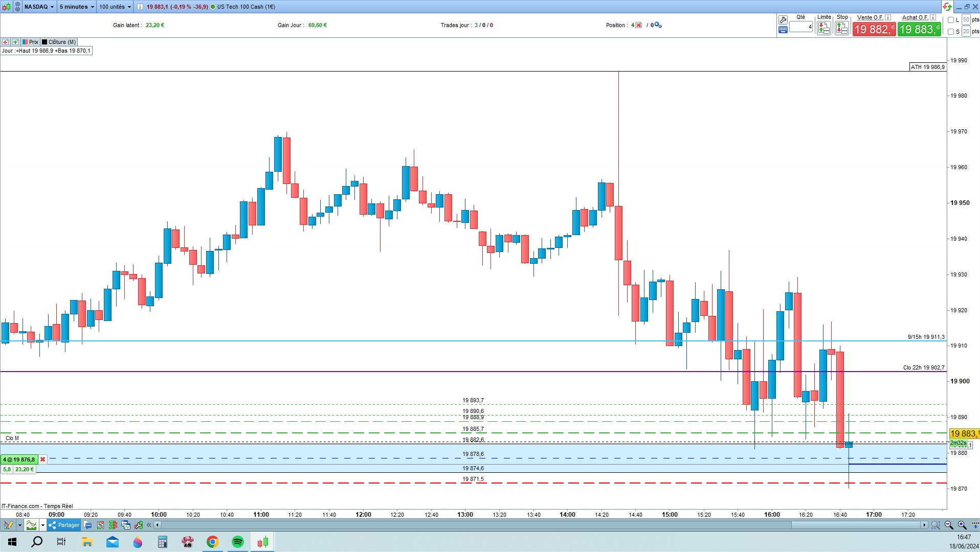The image size is (980, 552).
Task: Open the 100 unités dropdown
Action: click(115, 7)
